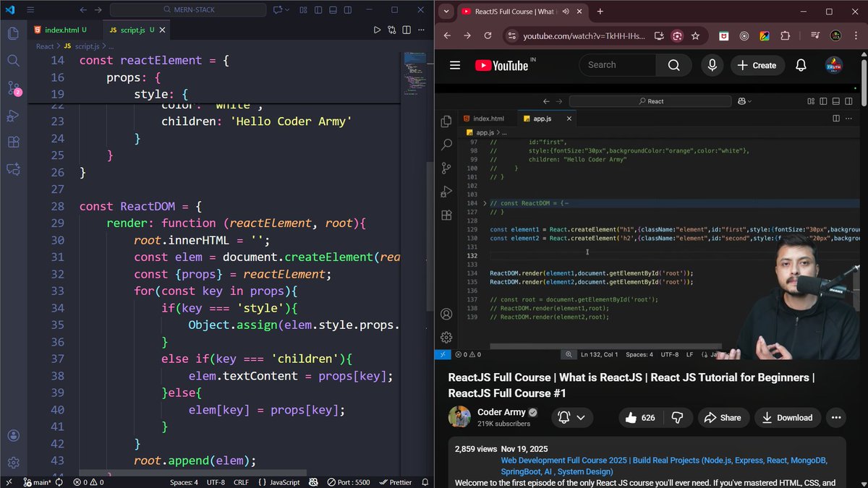Open YouTube notifications bell
868x488 pixels.
(x=801, y=65)
